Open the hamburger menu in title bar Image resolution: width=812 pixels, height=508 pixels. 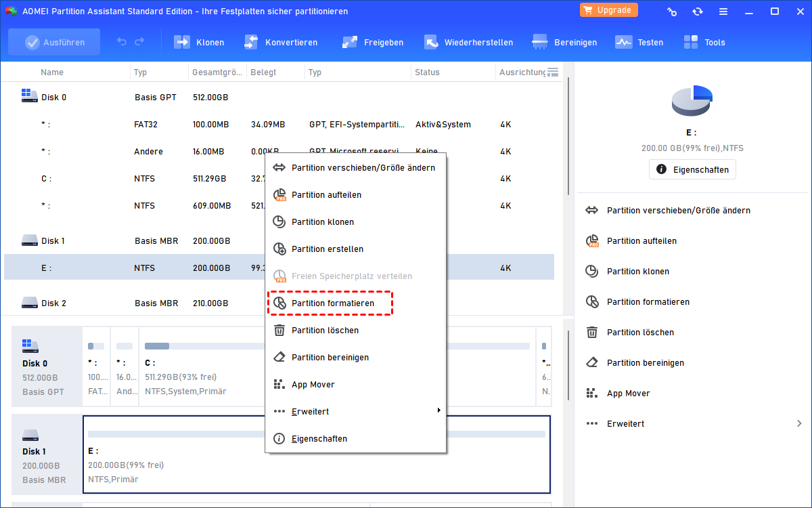click(723, 12)
